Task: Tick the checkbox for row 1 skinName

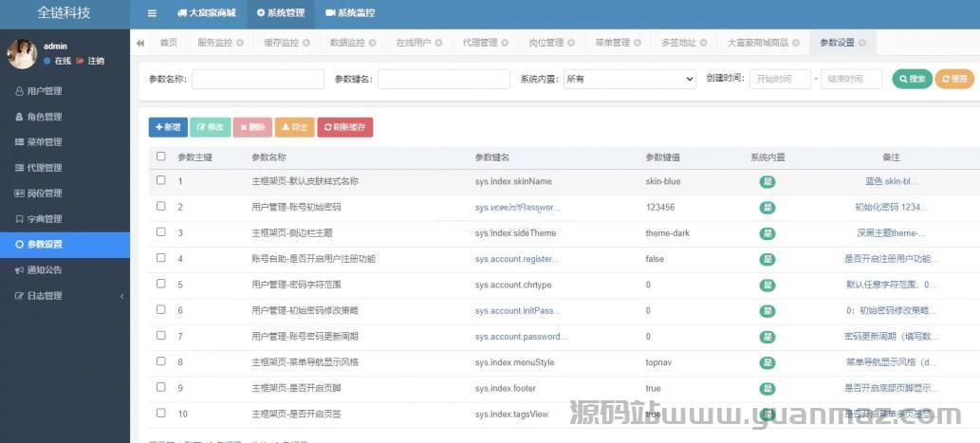Action: [x=161, y=180]
